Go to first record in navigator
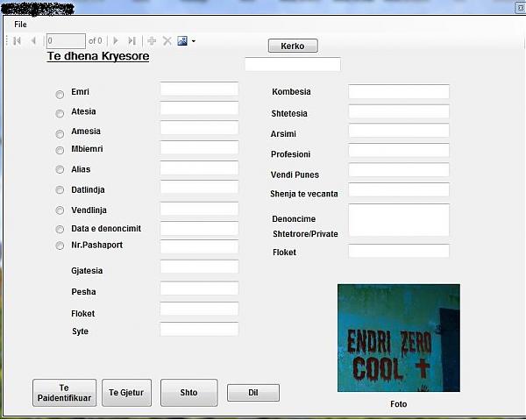The height and width of the screenshot is (420, 526). [x=18, y=41]
